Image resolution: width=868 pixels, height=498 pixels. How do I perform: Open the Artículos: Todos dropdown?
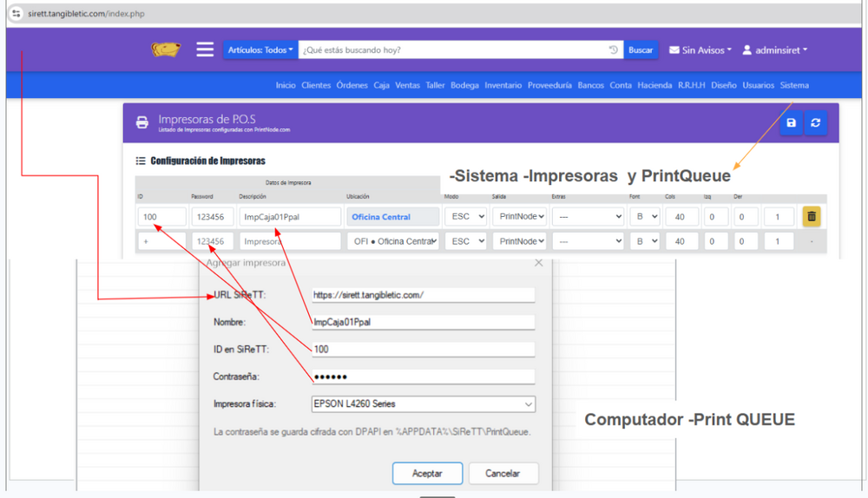pyautogui.click(x=260, y=49)
